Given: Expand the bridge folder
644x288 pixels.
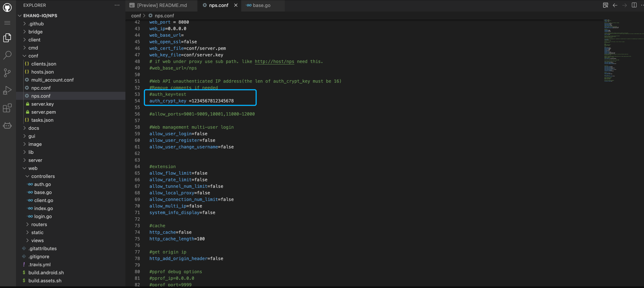Looking at the screenshot, I should (x=35, y=32).
